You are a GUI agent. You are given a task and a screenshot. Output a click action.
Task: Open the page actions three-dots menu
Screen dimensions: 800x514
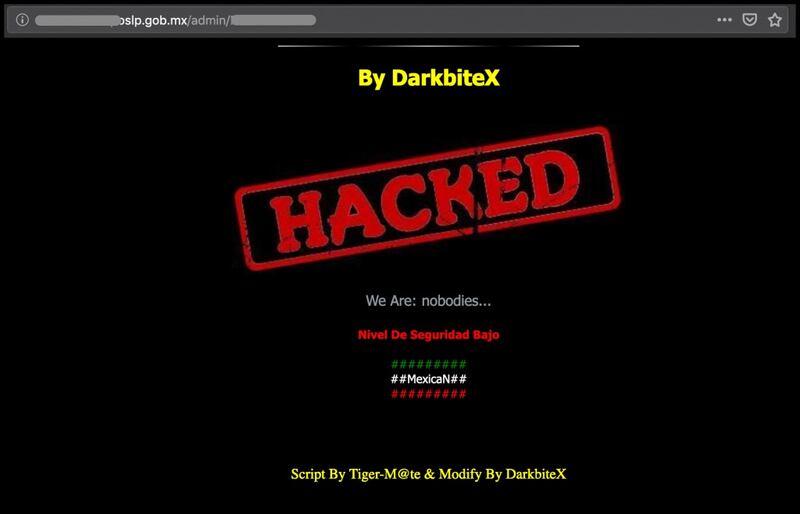coord(724,20)
